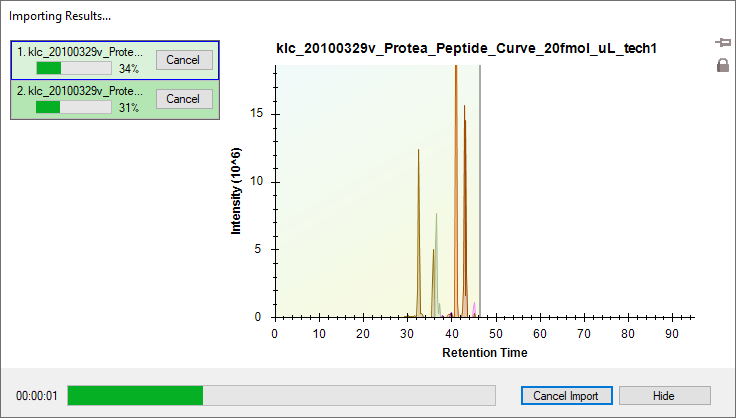Click the Retention Time axis label
Viewport: 736px width, 418px height.
(484, 353)
